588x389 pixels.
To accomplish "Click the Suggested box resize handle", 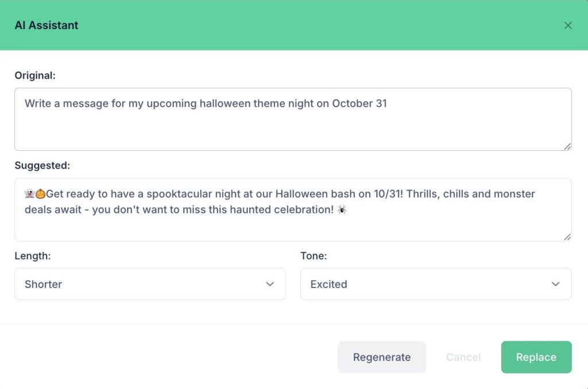I will pyautogui.click(x=567, y=237).
